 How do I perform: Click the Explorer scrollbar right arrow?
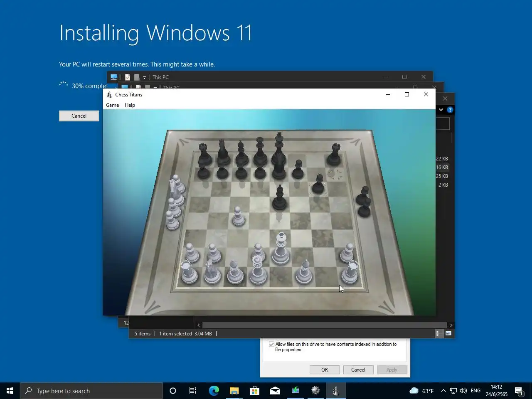pyautogui.click(x=451, y=325)
